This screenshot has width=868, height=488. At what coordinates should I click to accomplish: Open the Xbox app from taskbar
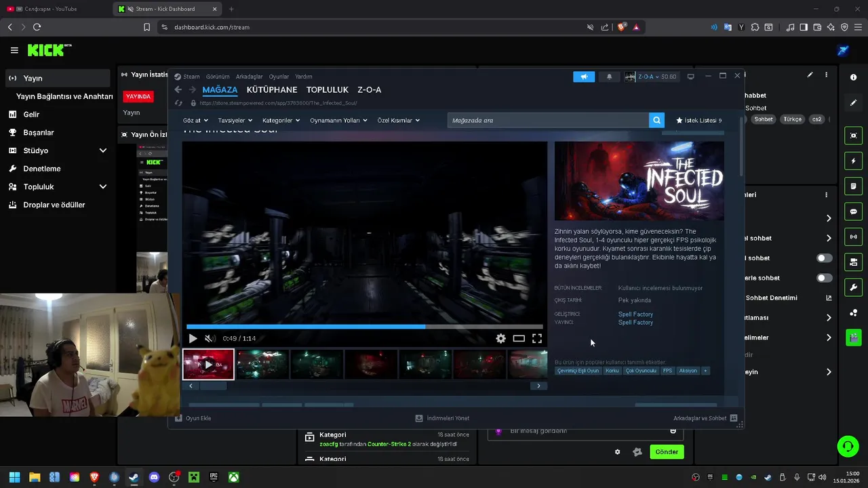[233, 477]
